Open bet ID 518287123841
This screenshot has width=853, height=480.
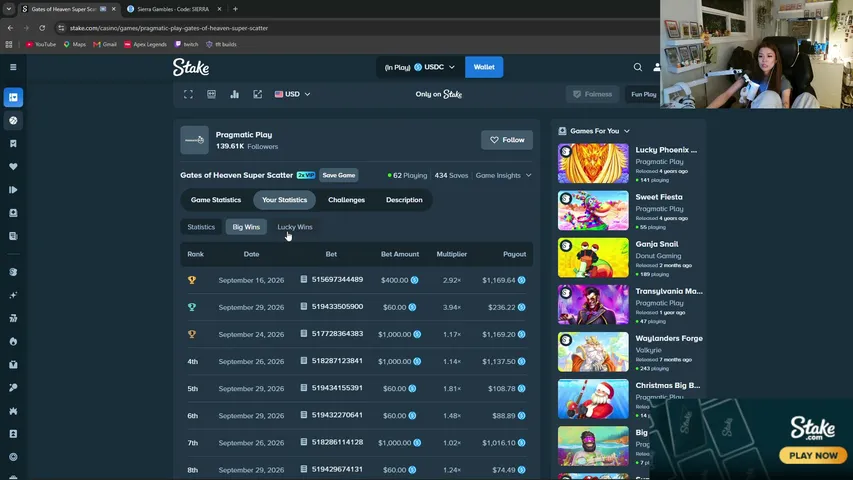[337, 361]
